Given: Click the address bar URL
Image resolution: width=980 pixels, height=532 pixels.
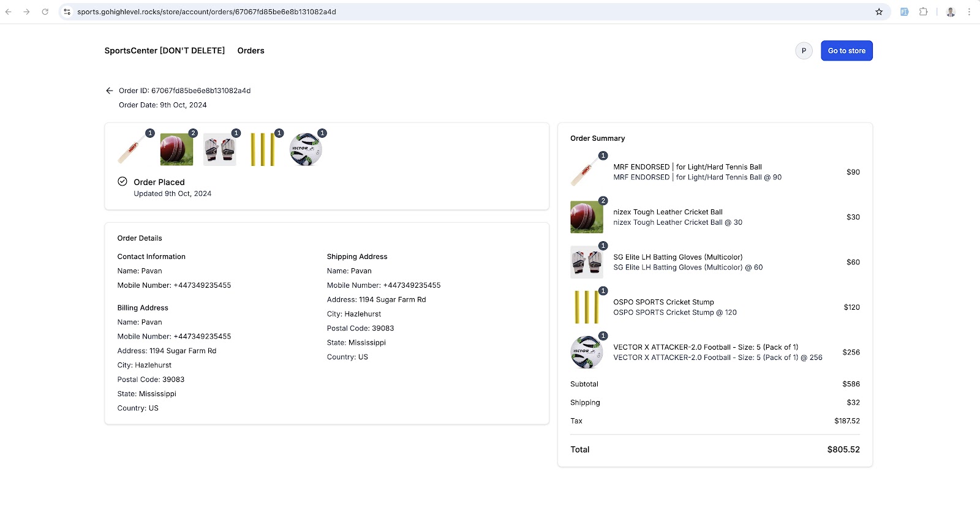Looking at the screenshot, I should click(206, 12).
